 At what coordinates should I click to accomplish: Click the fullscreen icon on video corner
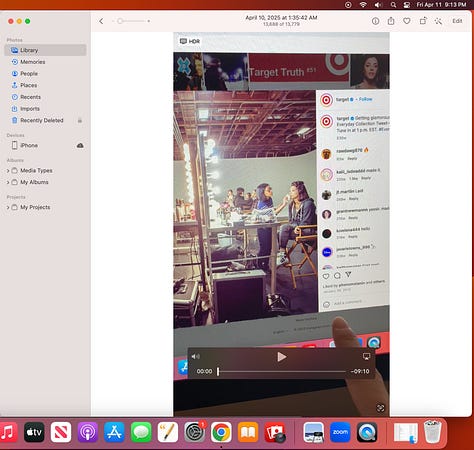point(380,408)
